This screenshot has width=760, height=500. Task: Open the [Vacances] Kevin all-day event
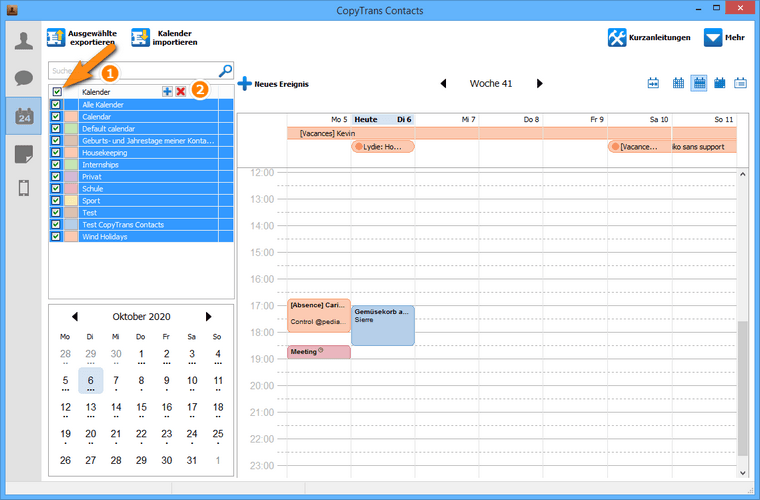point(512,133)
